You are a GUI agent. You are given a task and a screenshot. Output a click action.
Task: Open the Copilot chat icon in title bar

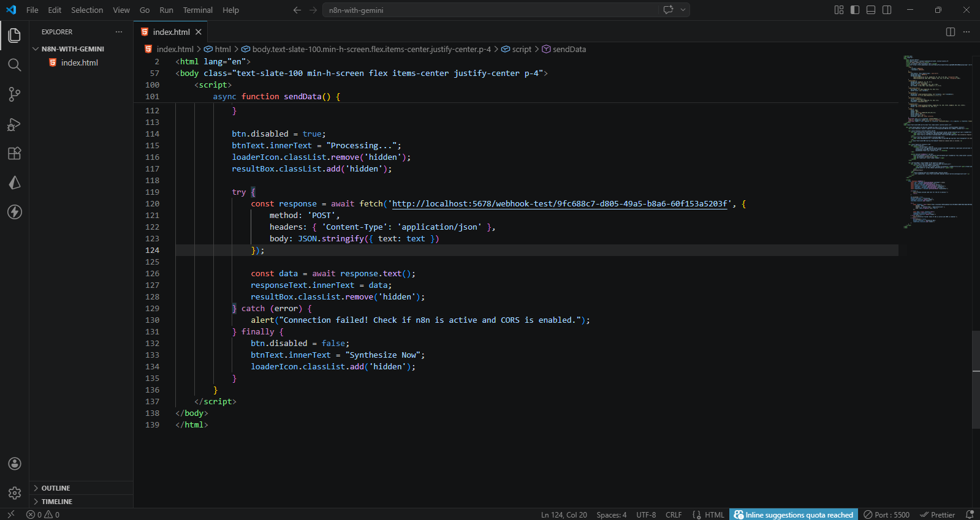(669, 10)
